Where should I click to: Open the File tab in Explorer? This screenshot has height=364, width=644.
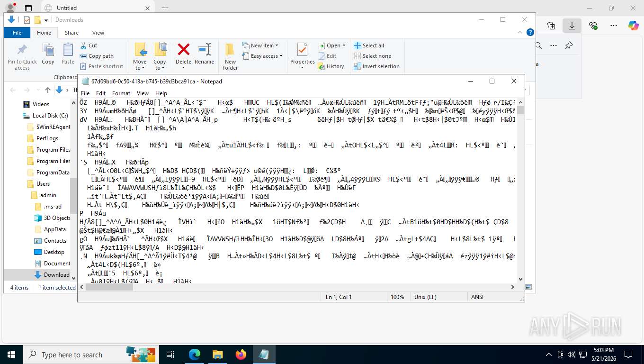click(x=17, y=33)
